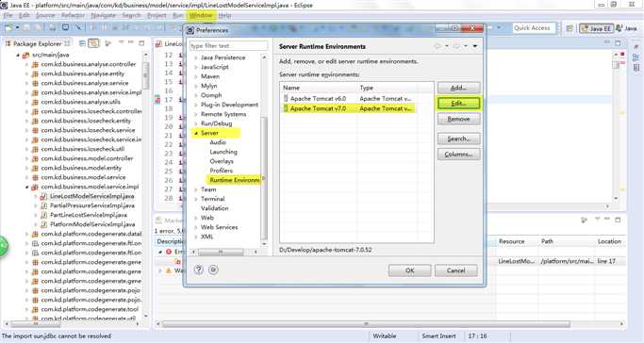
Task: Open the Window menu
Action: 201,15
